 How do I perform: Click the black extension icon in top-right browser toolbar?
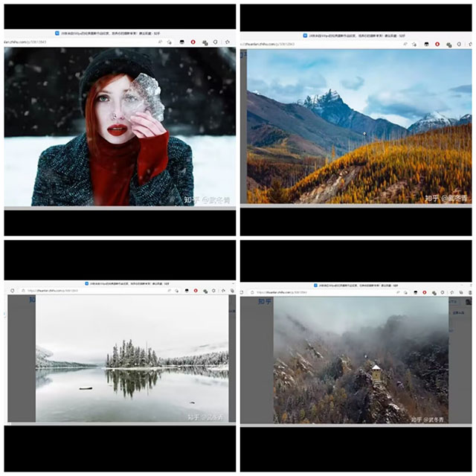(425, 44)
